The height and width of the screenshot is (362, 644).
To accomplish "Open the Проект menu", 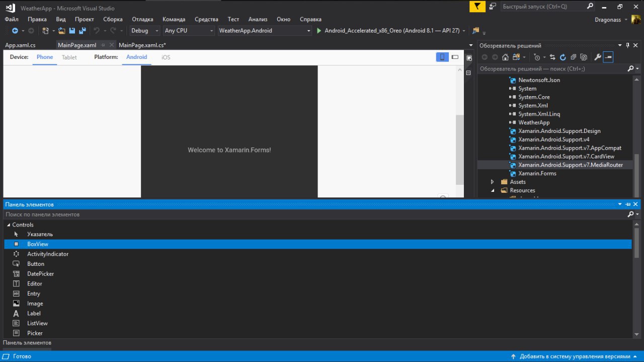I will coord(85,19).
